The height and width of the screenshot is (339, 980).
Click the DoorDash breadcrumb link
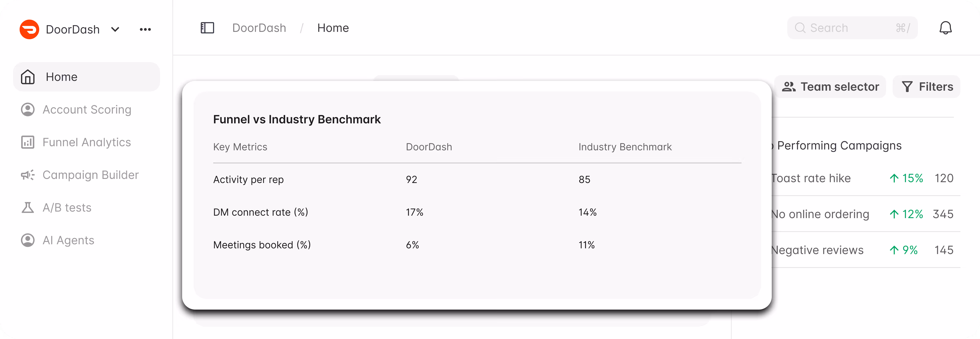click(x=259, y=28)
